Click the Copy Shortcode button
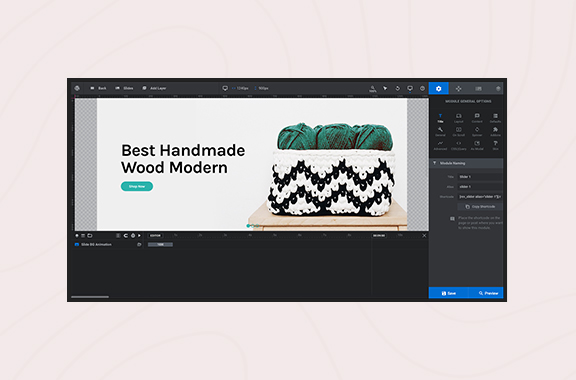 [480, 207]
